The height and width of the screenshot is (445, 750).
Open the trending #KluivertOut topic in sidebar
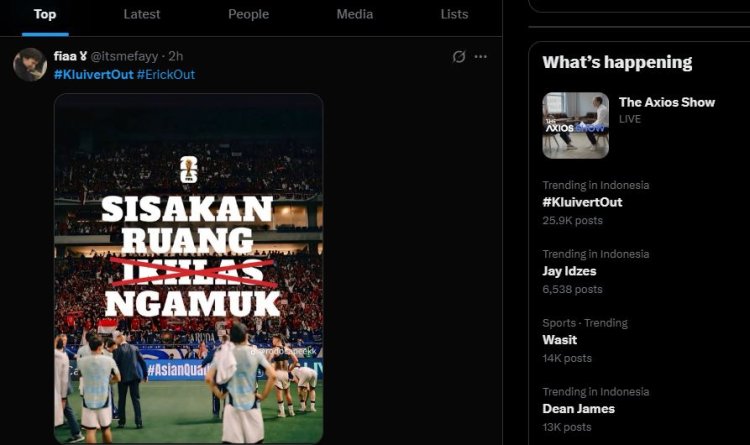pos(582,202)
